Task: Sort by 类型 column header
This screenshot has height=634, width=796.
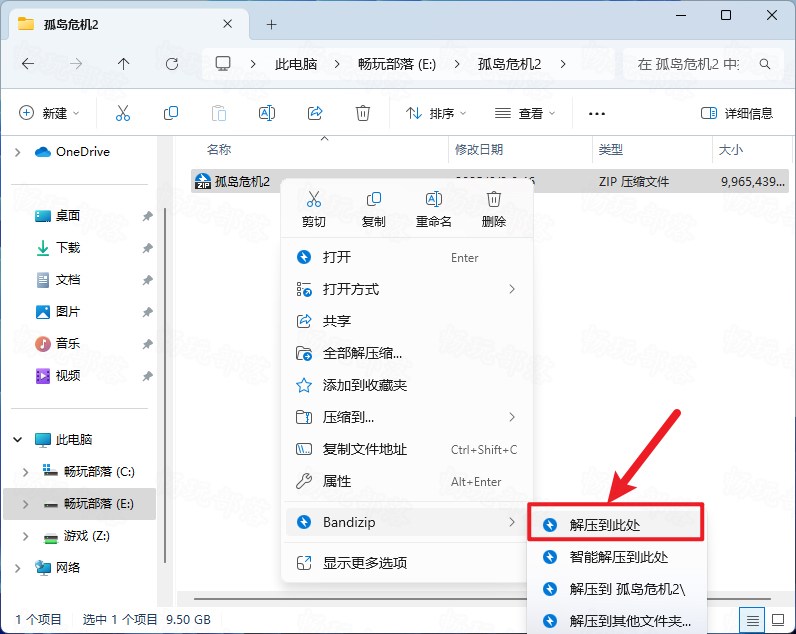Action: 611,150
